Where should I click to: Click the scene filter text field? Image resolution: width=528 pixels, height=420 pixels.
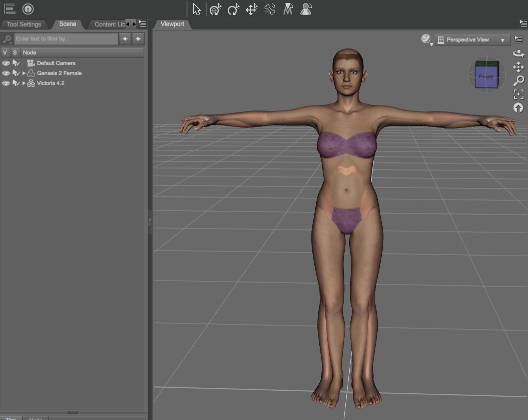click(66, 39)
